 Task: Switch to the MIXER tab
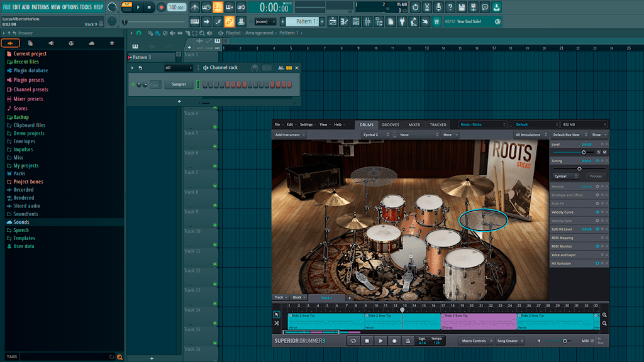click(x=414, y=125)
